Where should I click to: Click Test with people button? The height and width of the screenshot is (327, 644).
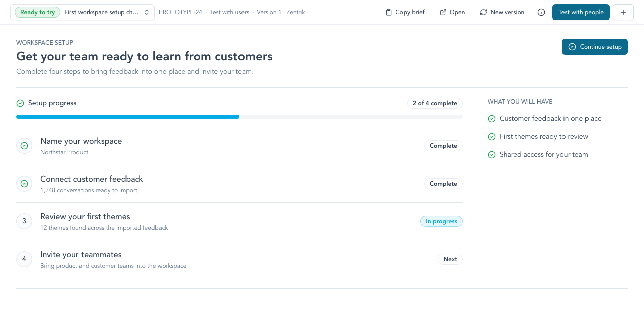pyautogui.click(x=581, y=12)
